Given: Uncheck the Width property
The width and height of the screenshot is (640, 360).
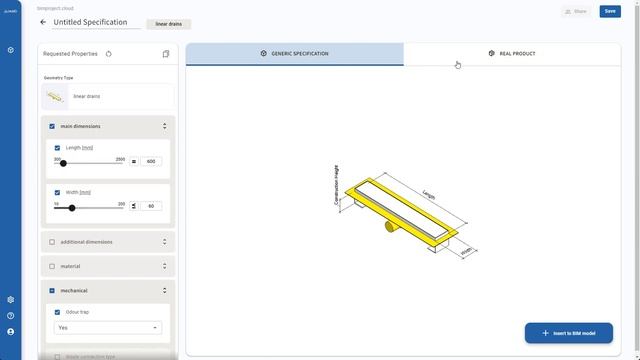Looking at the screenshot, I should [x=57, y=192].
